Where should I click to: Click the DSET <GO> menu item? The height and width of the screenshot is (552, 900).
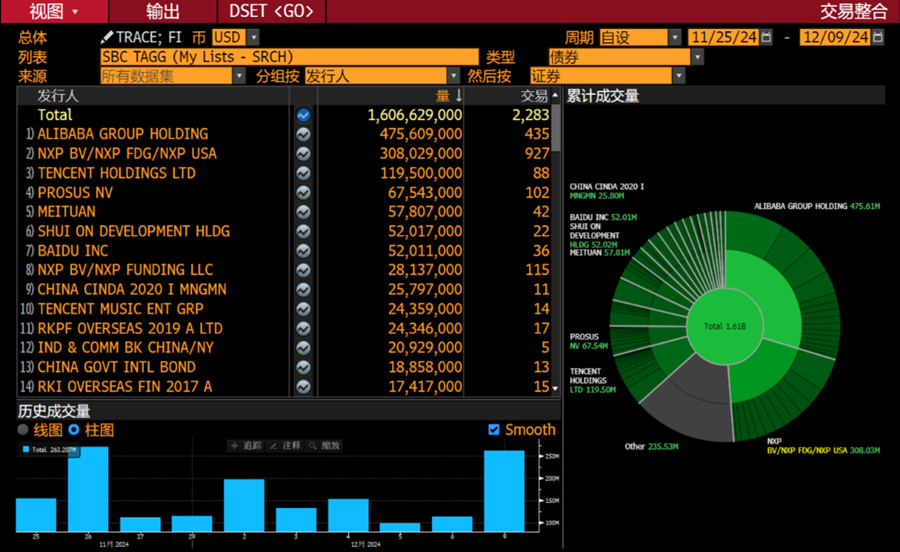(271, 11)
